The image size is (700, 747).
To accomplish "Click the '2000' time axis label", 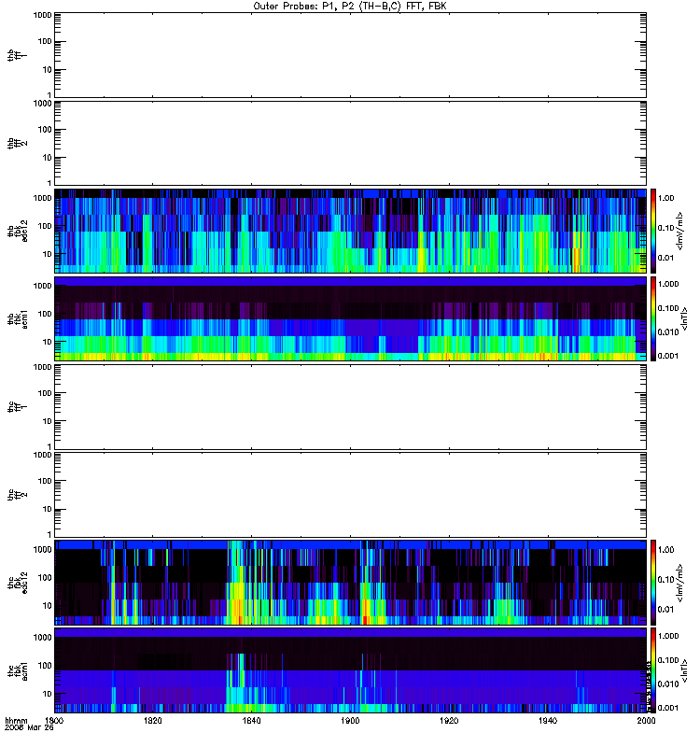I will 646,720.
